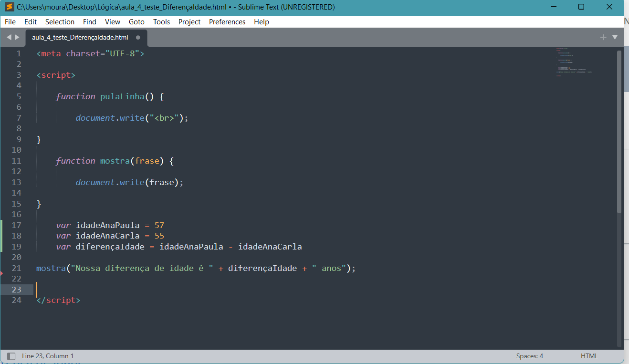Go to next tab with right arrow
The width and height of the screenshot is (629, 364).
[x=17, y=37]
